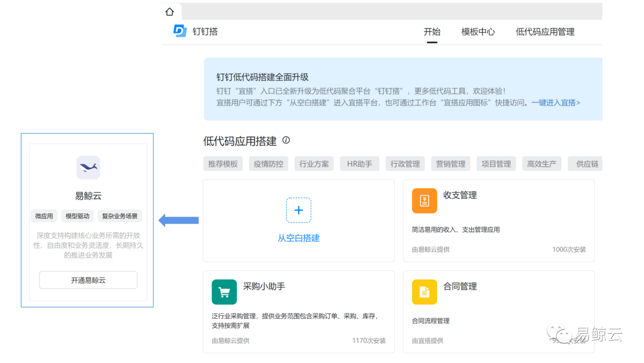This screenshot has width=644, height=363.
Task: Select the 开始 tab
Action: click(432, 32)
